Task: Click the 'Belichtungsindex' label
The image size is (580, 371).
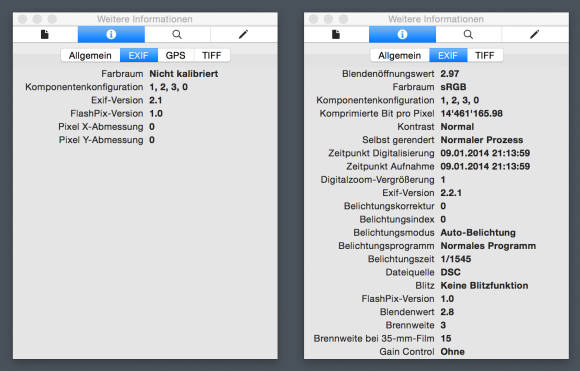Action: point(397,219)
